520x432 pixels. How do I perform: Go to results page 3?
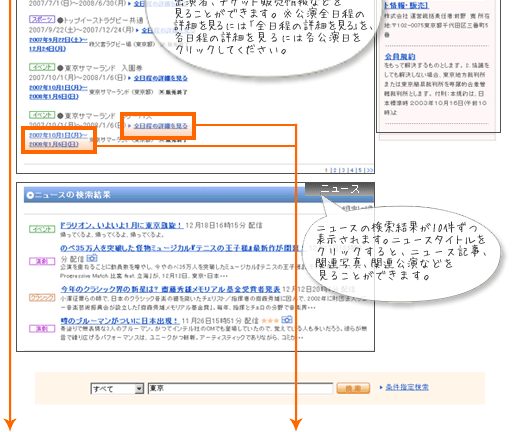pos(343,170)
